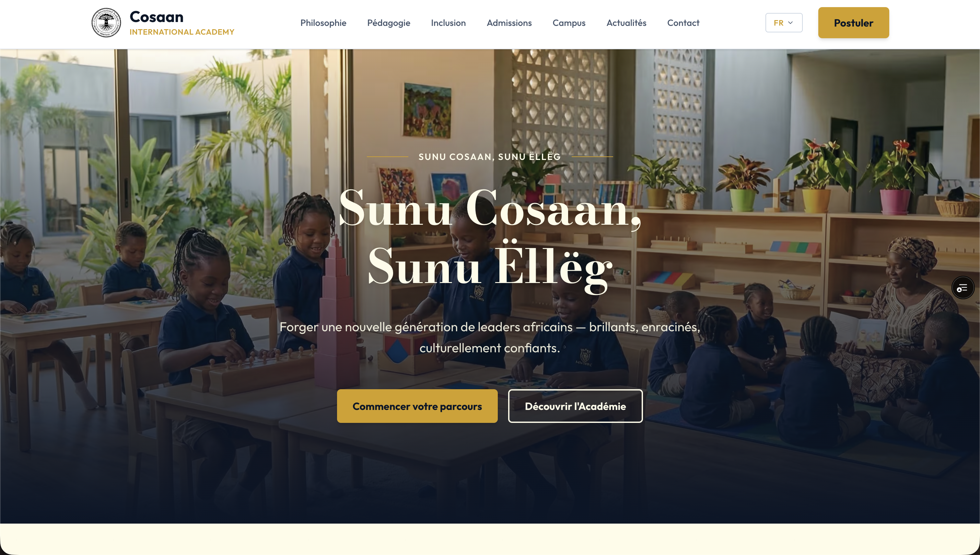Click the chevron arrow beside FR
The width and height of the screenshot is (980, 555).
(790, 23)
